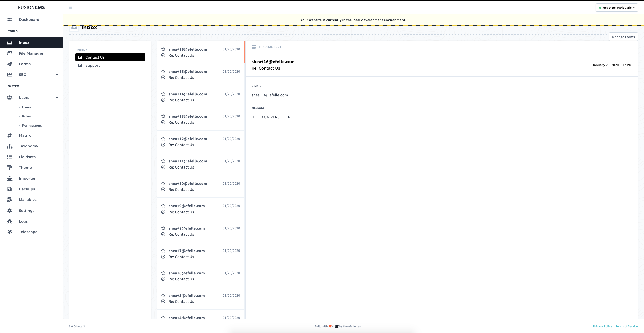This screenshot has height=333, width=644.
Task: Open message from shea+6@efelle.com
Action: [x=201, y=276]
